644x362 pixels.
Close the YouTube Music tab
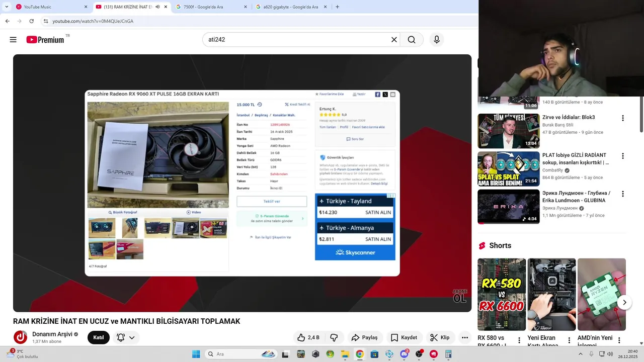(86, 7)
